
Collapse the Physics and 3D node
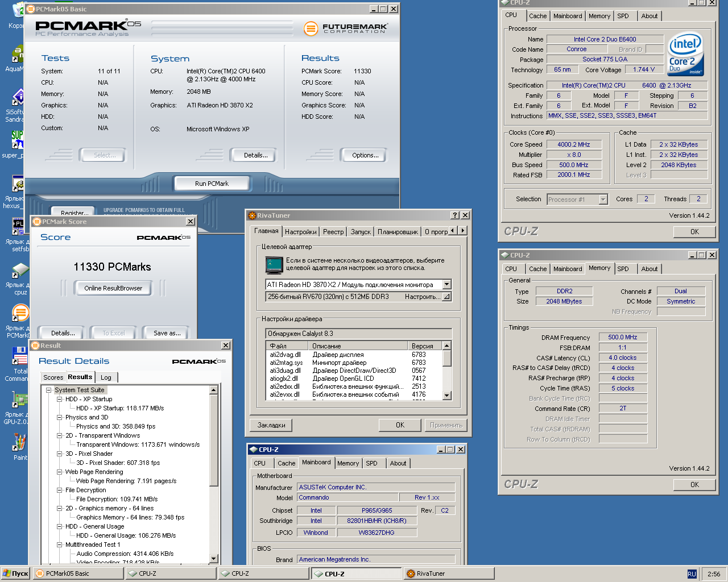60,417
